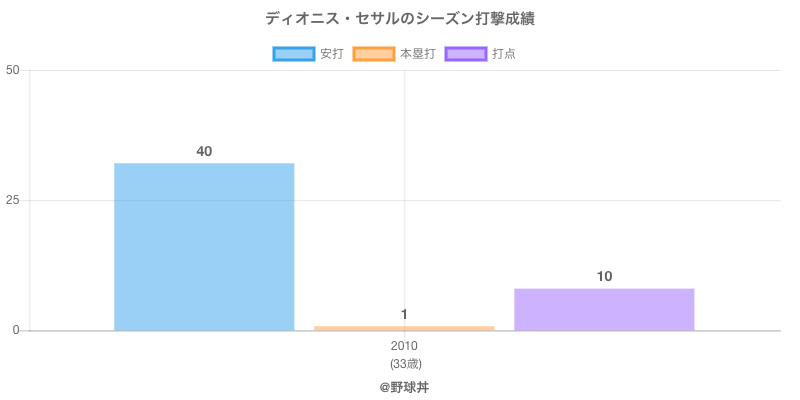Screen dimensions: 800x400
Task: Click the data label 40
Action: pyautogui.click(x=204, y=151)
